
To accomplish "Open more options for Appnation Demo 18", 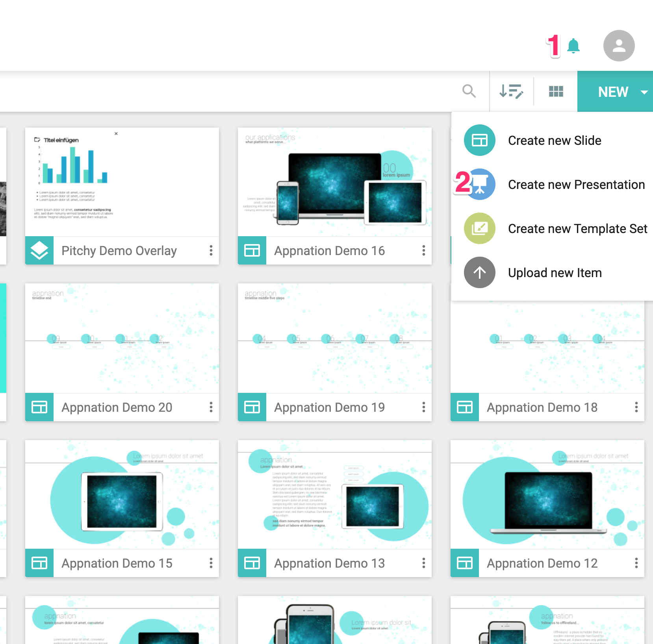I will click(x=636, y=407).
